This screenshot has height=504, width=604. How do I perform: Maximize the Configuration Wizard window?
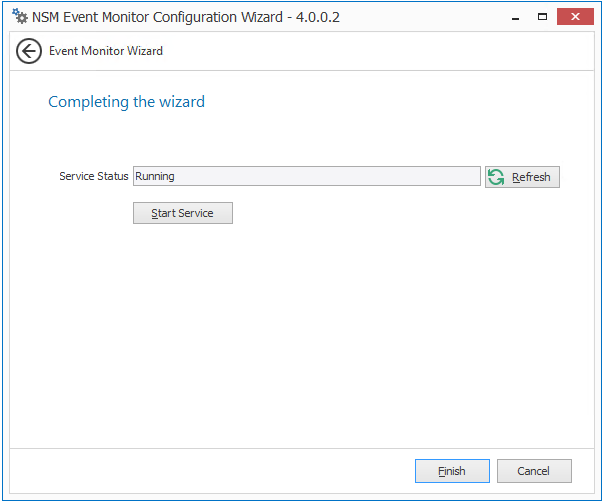point(542,17)
